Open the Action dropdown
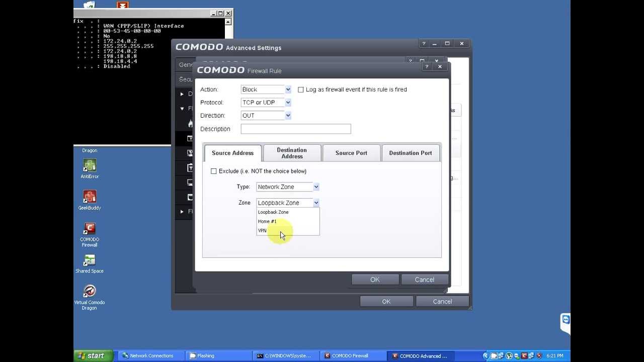The height and width of the screenshot is (362, 644). 266,89
